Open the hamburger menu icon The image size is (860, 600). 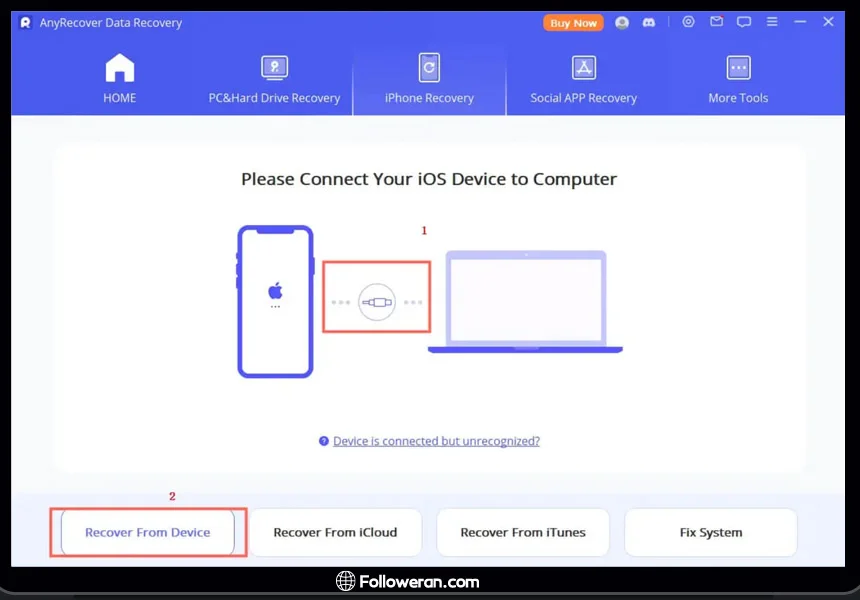coord(772,22)
